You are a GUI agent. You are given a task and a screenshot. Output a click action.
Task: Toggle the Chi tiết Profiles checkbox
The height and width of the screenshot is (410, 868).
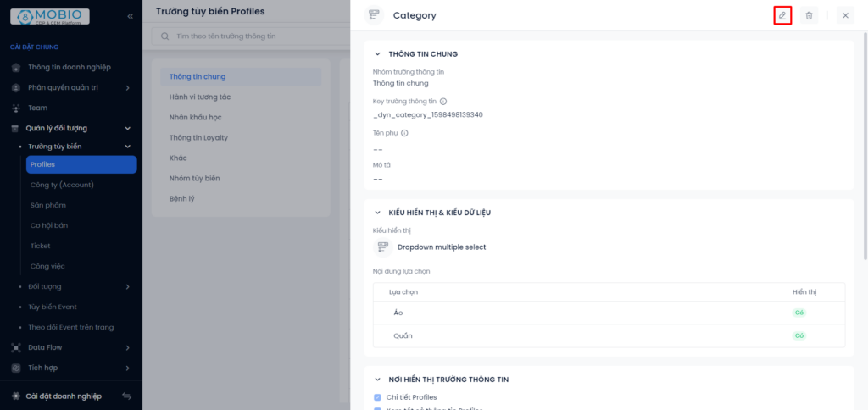(377, 397)
